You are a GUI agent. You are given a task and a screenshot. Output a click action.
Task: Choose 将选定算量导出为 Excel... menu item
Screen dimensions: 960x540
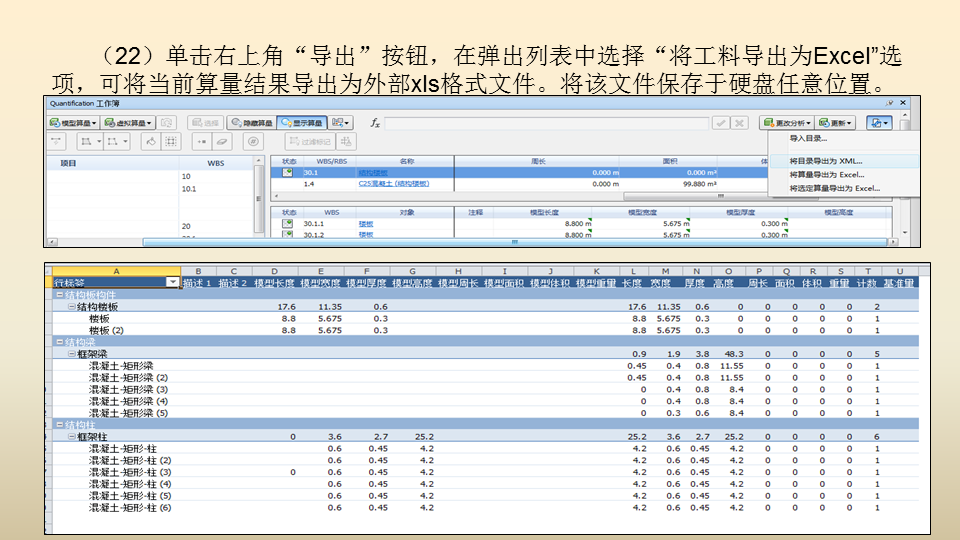834,189
